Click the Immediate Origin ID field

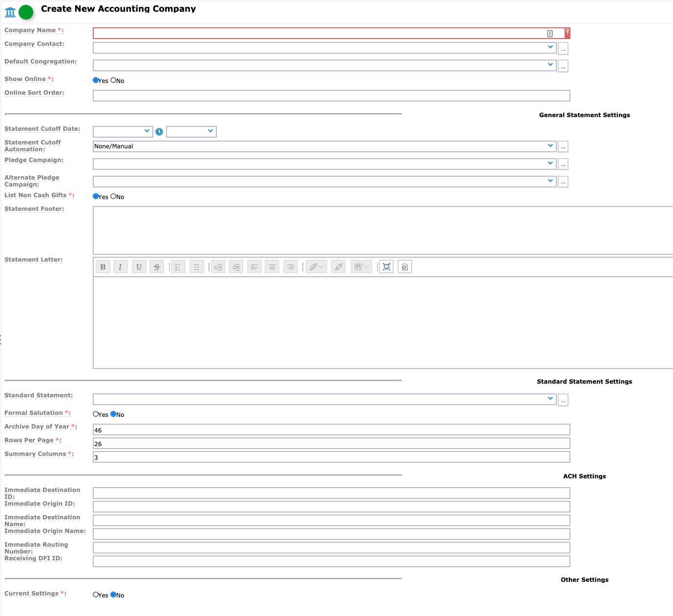coord(332,507)
